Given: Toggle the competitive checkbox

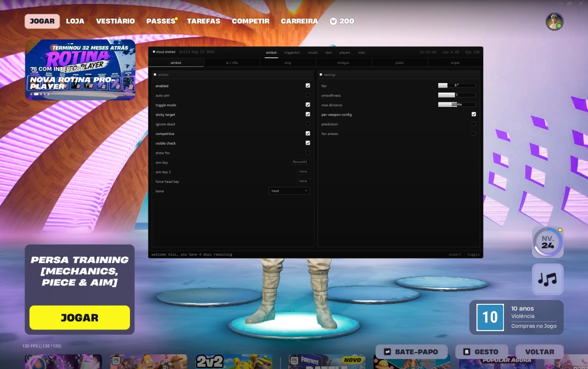Looking at the screenshot, I should pos(308,134).
